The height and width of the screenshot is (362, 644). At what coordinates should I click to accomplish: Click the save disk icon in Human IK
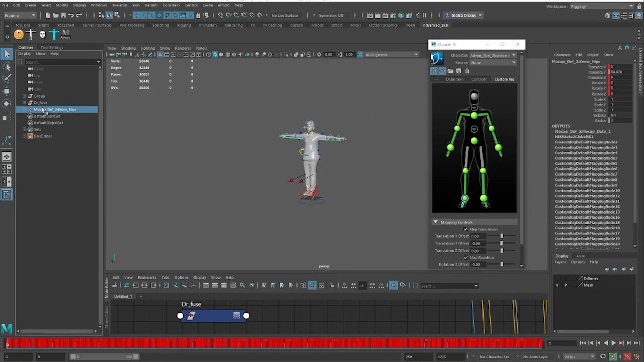pyautogui.click(x=458, y=71)
